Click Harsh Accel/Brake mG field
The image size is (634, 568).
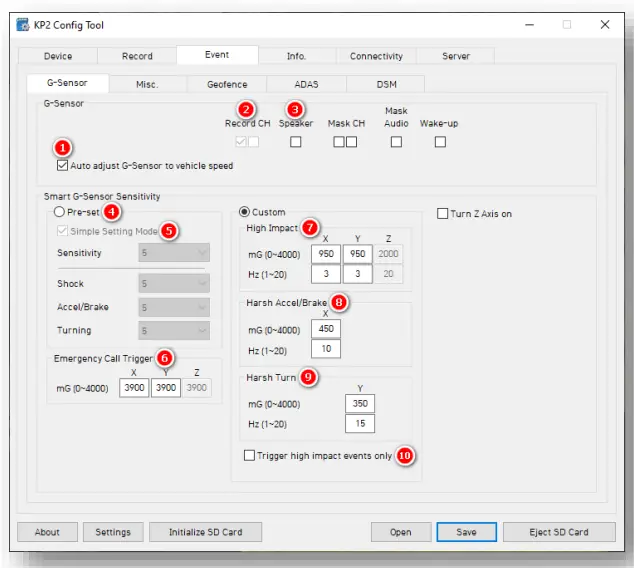(326, 329)
